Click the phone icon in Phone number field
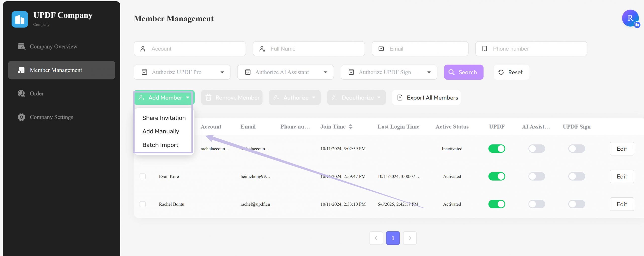Image resolution: width=644 pixels, height=256 pixels. pyautogui.click(x=485, y=49)
